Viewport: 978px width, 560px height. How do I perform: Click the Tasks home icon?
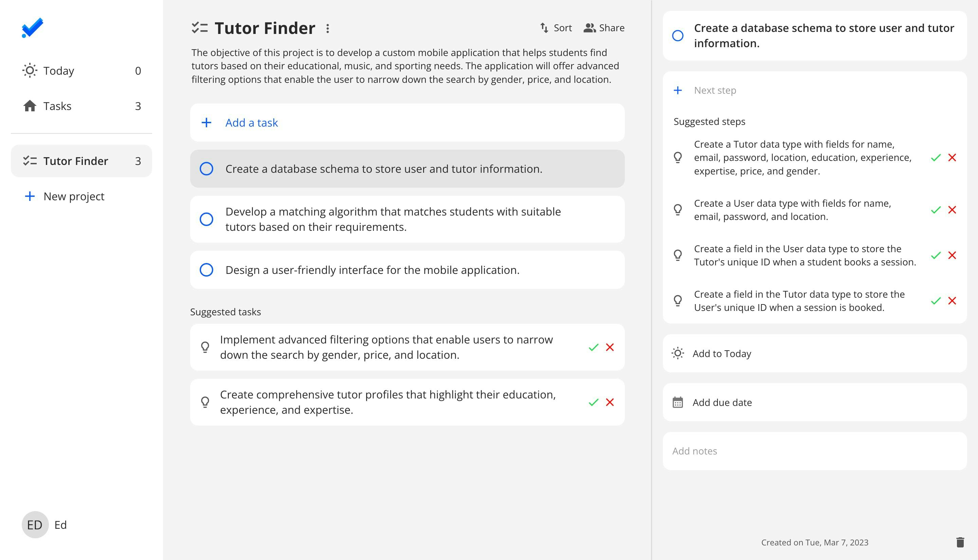pos(30,106)
